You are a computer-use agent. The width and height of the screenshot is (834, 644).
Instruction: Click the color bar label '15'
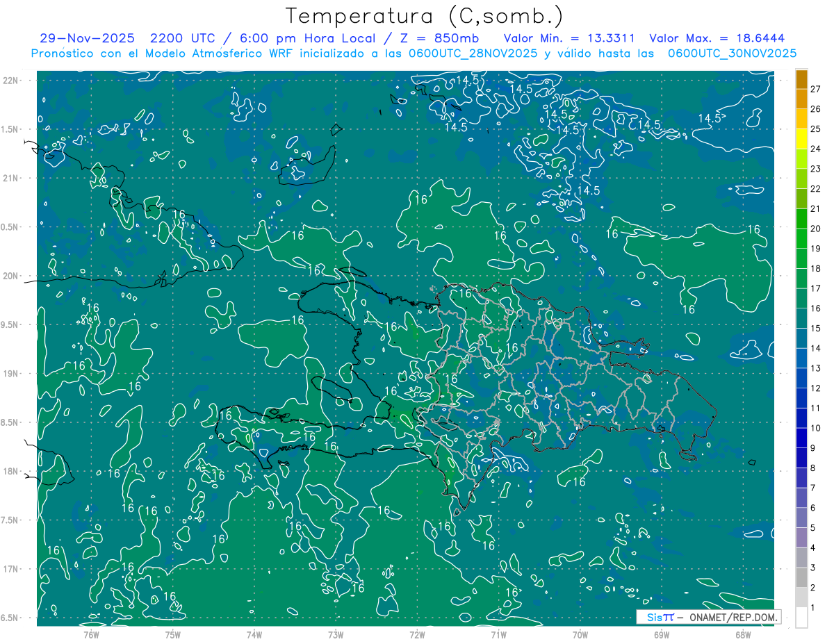tap(816, 329)
